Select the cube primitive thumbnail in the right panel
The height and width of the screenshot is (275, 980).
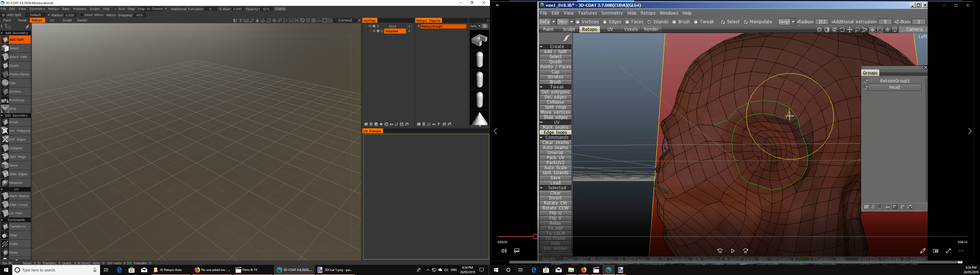point(479,40)
